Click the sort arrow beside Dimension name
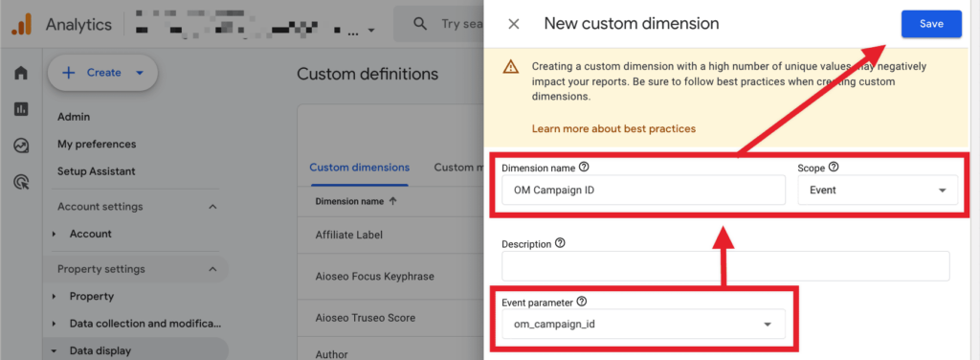 pos(392,201)
